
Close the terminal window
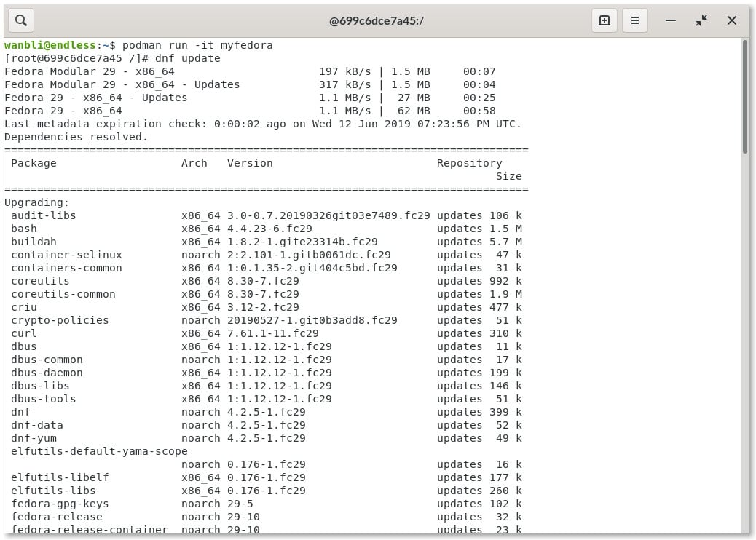[x=731, y=20]
